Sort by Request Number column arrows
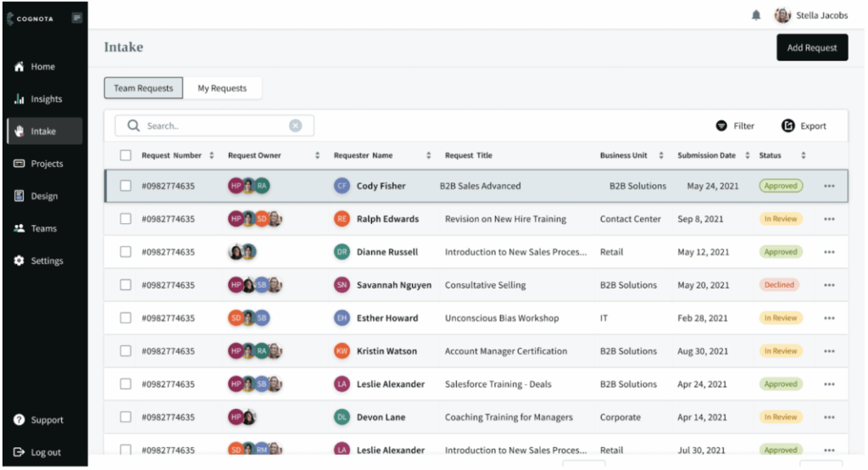The height and width of the screenshot is (470, 868). (x=211, y=155)
